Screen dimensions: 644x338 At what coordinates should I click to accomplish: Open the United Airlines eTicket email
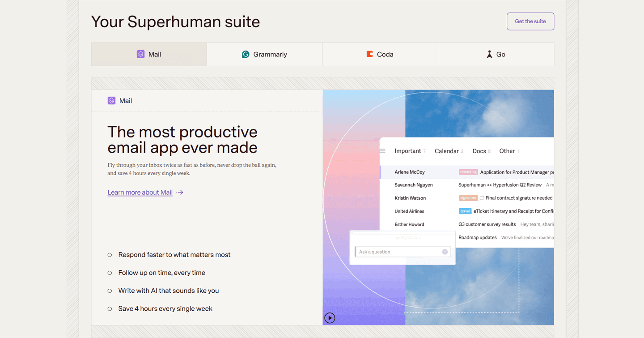(x=467, y=211)
